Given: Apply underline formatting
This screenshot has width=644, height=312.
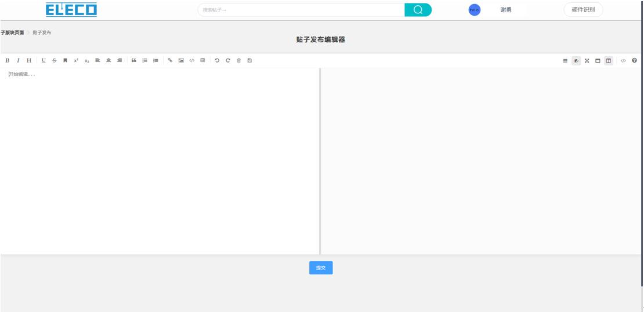Looking at the screenshot, I should (x=44, y=60).
